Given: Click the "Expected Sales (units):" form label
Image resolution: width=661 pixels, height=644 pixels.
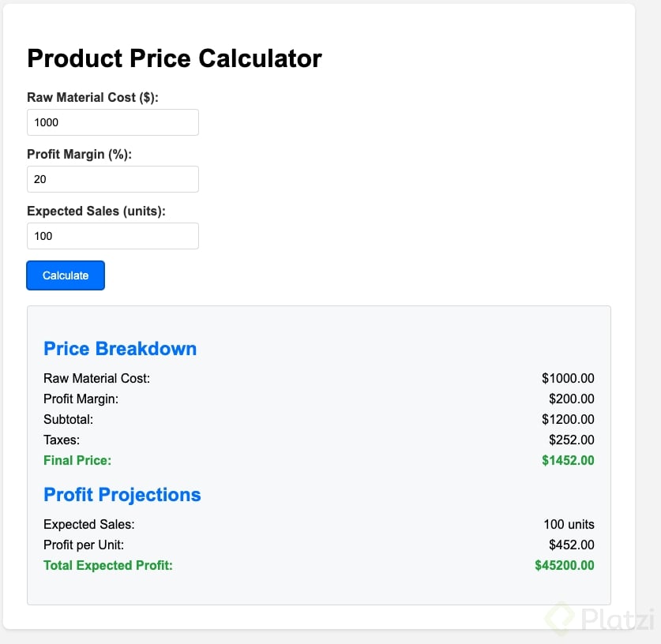Looking at the screenshot, I should 96,211.
